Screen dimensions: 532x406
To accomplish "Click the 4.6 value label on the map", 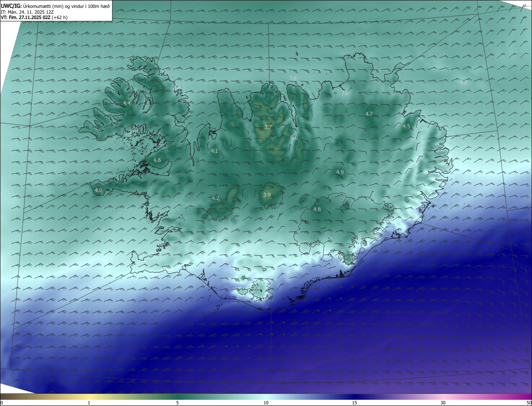I will [x=157, y=160].
